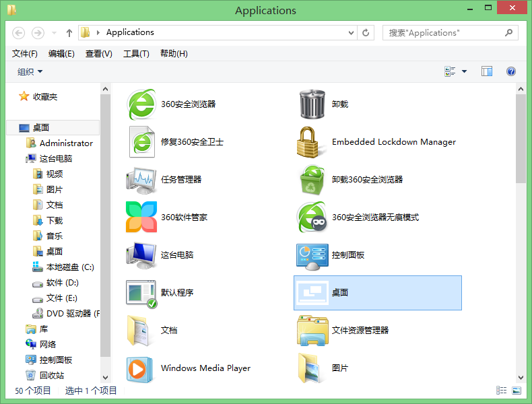The height and width of the screenshot is (404, 532).
Task: Select the 控制面板 icon in file list
Action: click(312, 255)
